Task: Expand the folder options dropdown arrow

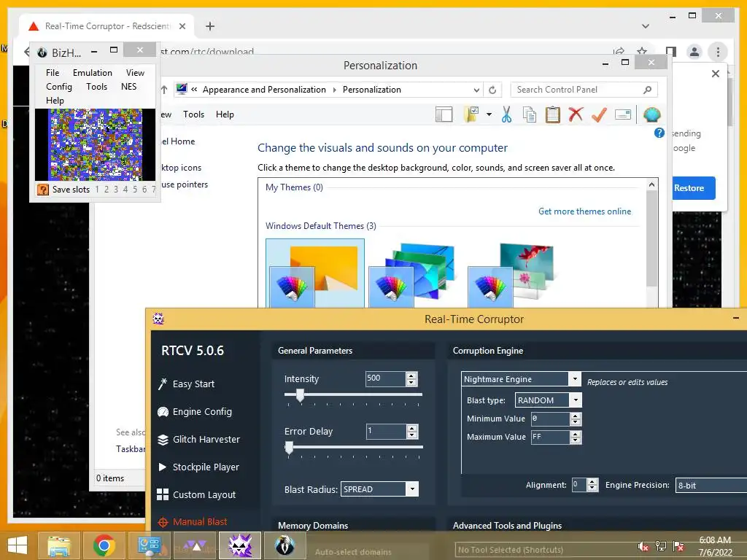Action: (x=489, y=114)
